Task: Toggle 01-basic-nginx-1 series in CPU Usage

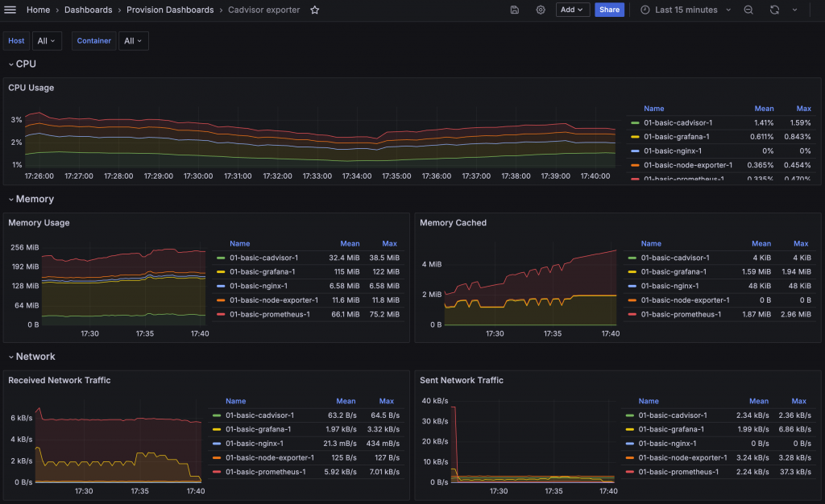Action: tap(673, 151)
